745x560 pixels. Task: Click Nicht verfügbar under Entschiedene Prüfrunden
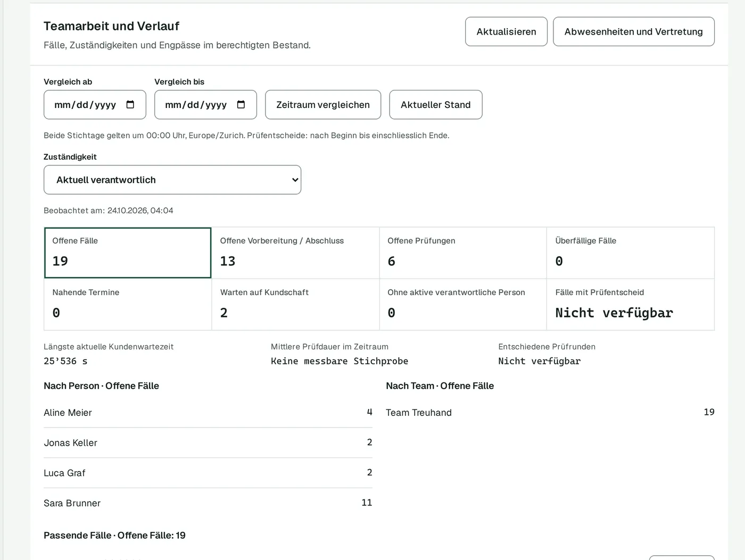tap(540, 361)
